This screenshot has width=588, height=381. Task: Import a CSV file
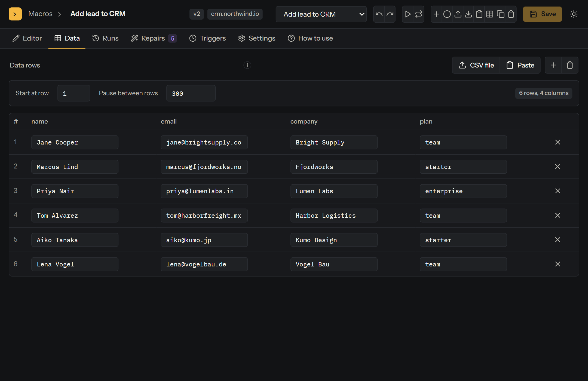(476, 65)
